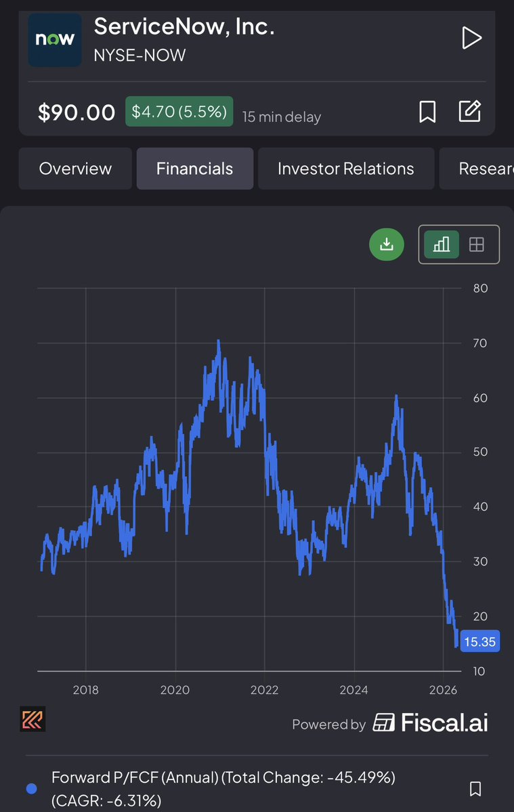The image size is (514, 812).
Task: Open the edit note pencil icon
Action: coord(470,111)
